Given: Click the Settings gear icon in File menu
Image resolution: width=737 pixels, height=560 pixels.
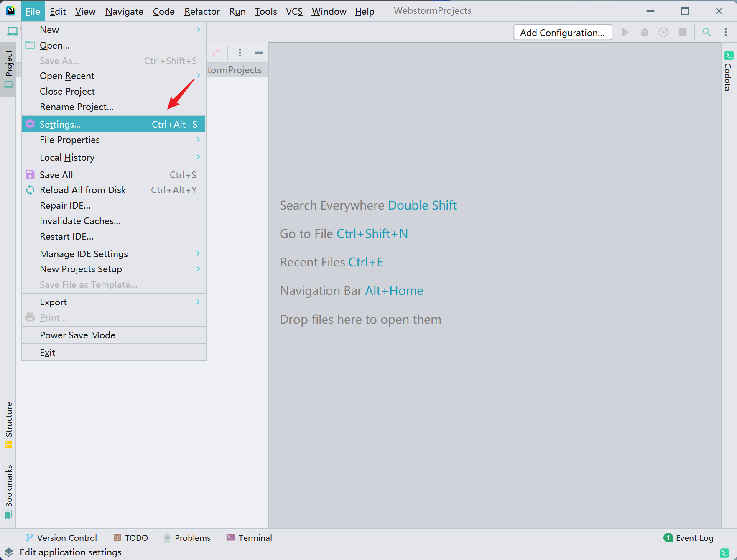Looking at the screenshot, I should pos(30,124).
